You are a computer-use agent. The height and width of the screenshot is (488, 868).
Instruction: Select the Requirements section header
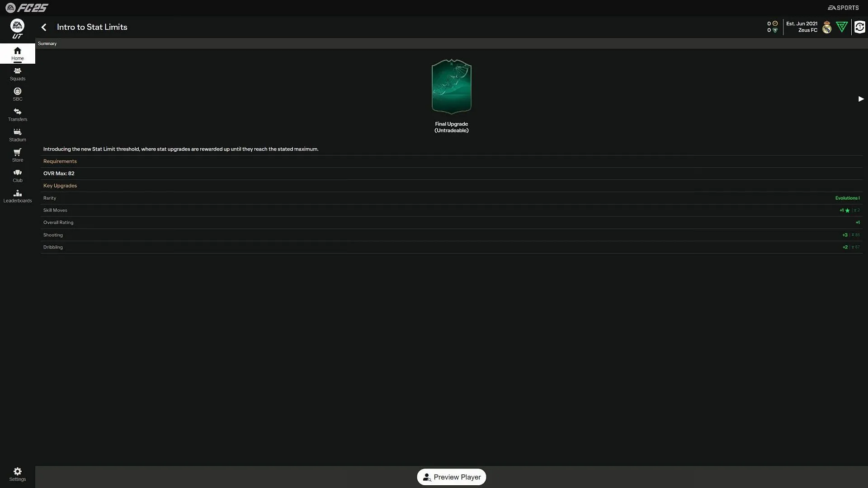(60, 161)
